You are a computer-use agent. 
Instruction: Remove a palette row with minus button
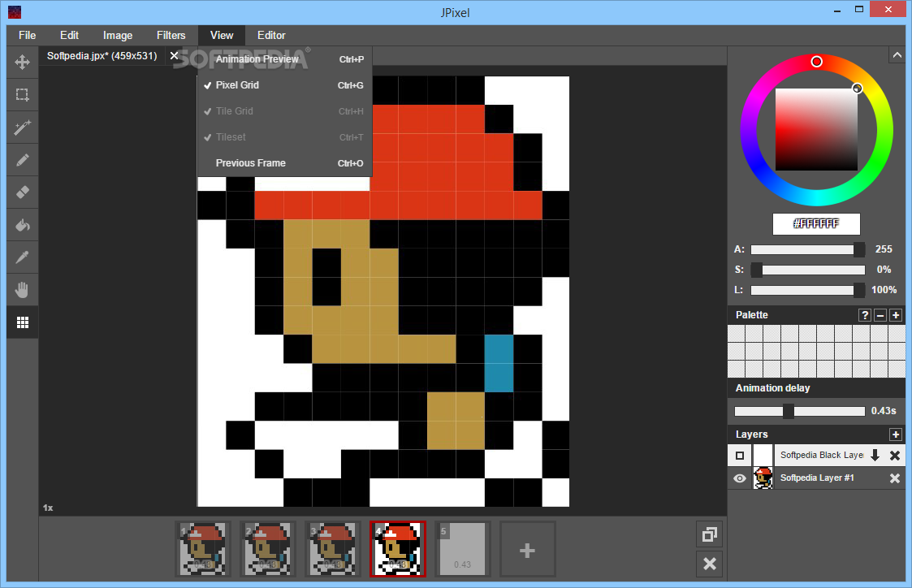[x=880, y=315]
